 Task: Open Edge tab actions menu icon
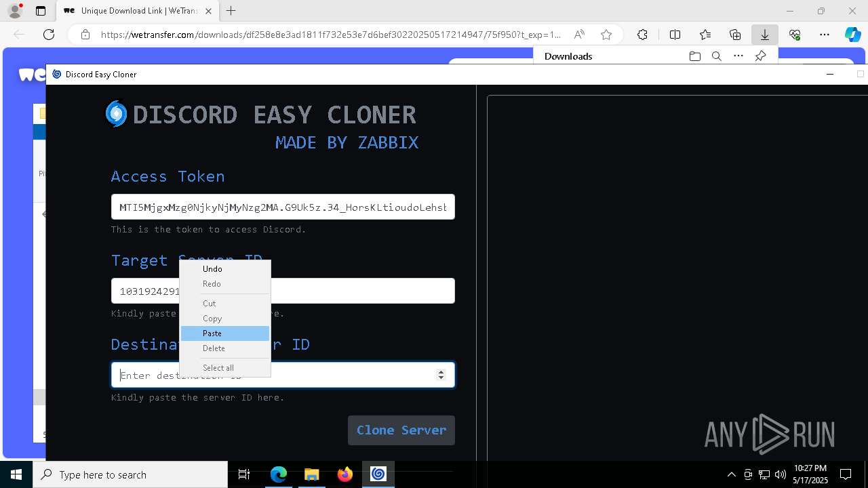(41, 11)
